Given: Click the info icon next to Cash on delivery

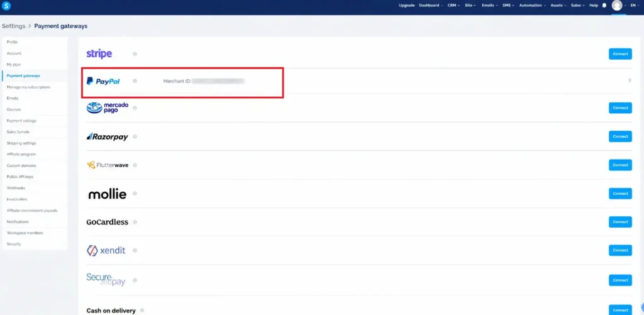Looking at the screenshot, I should [142, 311].
